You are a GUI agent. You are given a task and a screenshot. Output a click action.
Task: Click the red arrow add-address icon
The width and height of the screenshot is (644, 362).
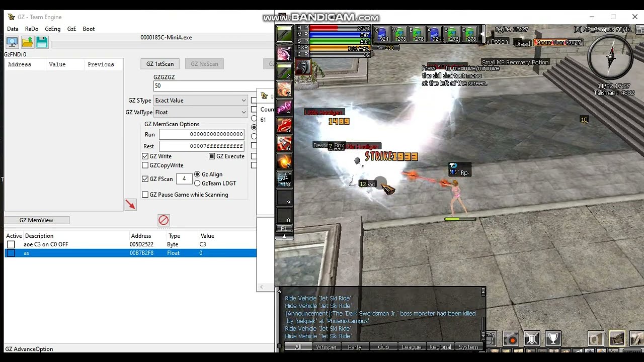pos(130,204)
